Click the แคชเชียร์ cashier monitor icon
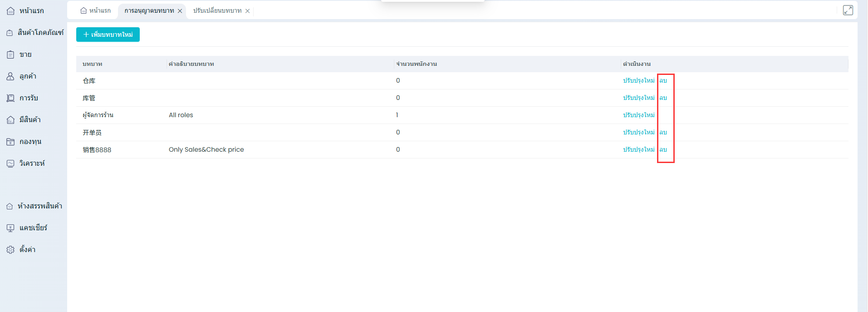The width and height of the screenshot is (868, 312). coord(10,228)
